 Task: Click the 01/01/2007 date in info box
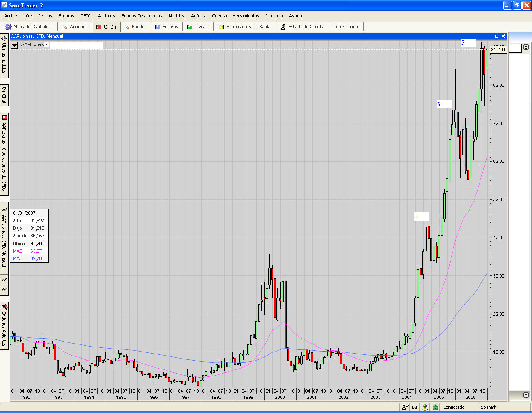click(x=24, y=213)
